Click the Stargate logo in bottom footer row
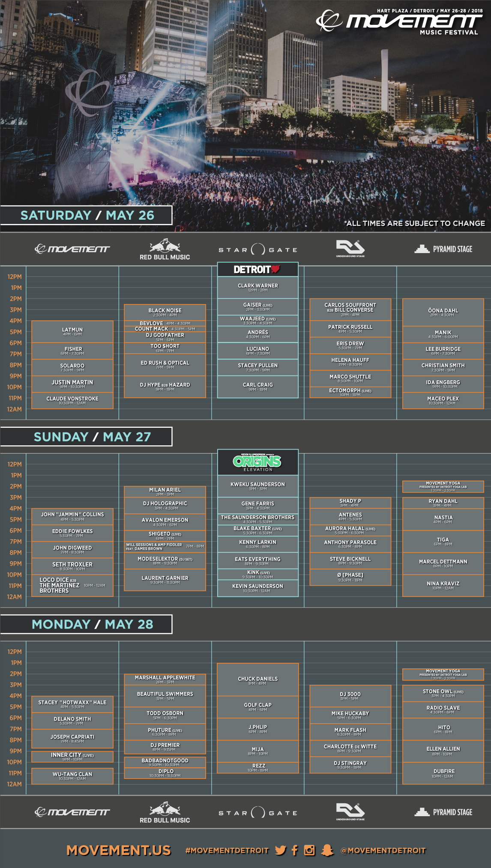Image resolution: width=491 pixels, height=868 pixels. pyautogui.click(x=258, y=813)
